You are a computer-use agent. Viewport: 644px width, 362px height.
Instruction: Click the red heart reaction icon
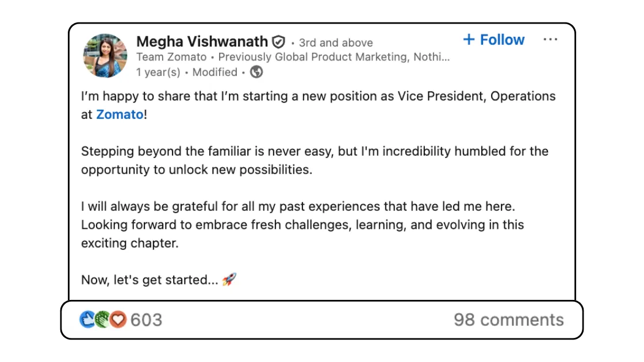pyautogui.click(x=118, y=319)
